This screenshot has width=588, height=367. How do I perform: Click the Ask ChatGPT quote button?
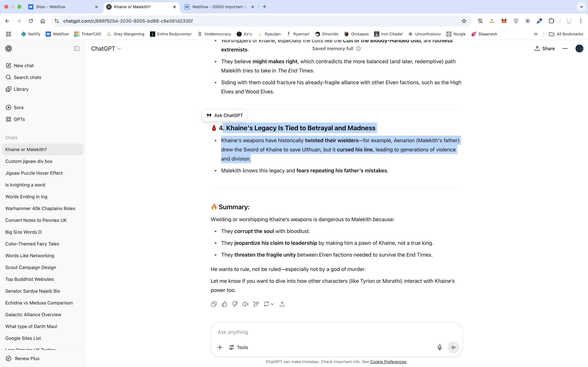click(x=224, y=115)
